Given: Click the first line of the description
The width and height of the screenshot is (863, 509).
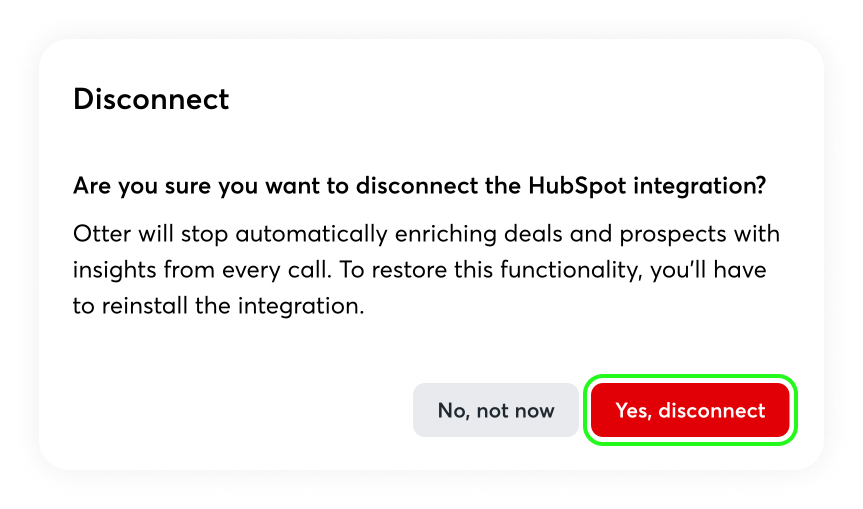Looking at the screenshot, I should 426,234.
